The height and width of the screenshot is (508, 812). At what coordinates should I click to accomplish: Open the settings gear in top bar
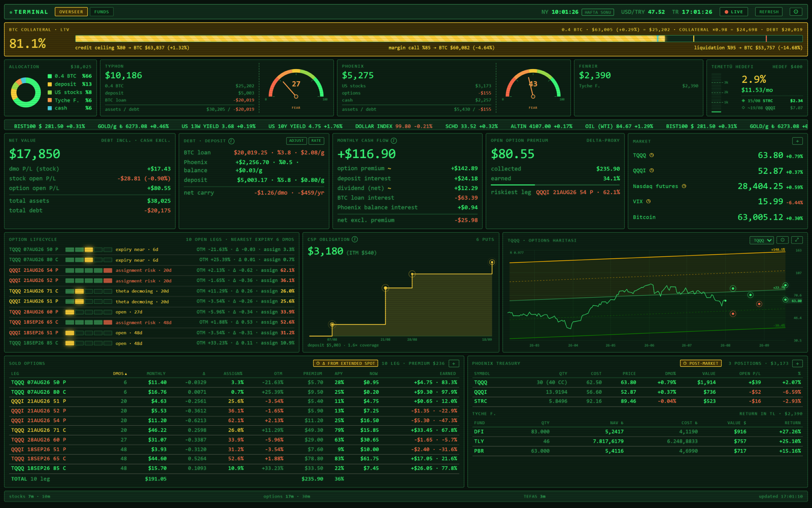click(796, 12)
